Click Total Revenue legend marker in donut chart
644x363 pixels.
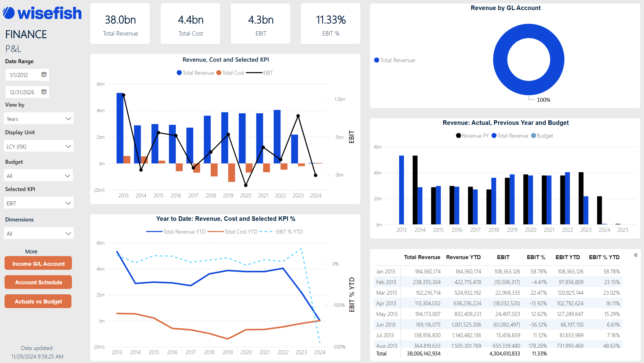[x=377, y=60]
